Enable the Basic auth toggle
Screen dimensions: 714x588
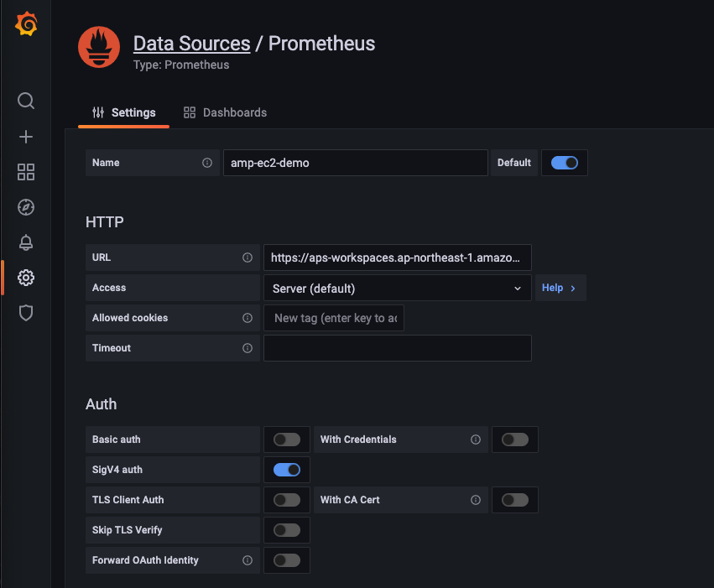click(287, 440)
